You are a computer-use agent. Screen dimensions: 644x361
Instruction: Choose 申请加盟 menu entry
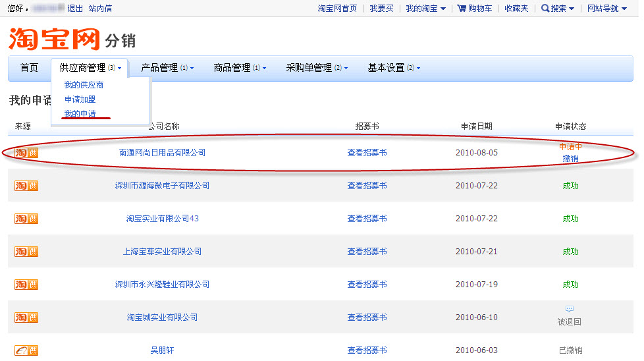80,99
